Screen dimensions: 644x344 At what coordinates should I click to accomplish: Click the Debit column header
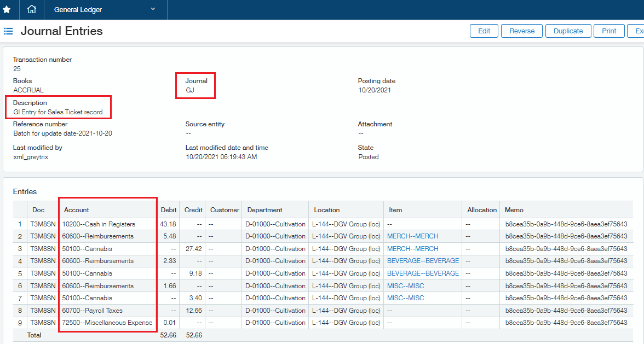coord(169,210)
